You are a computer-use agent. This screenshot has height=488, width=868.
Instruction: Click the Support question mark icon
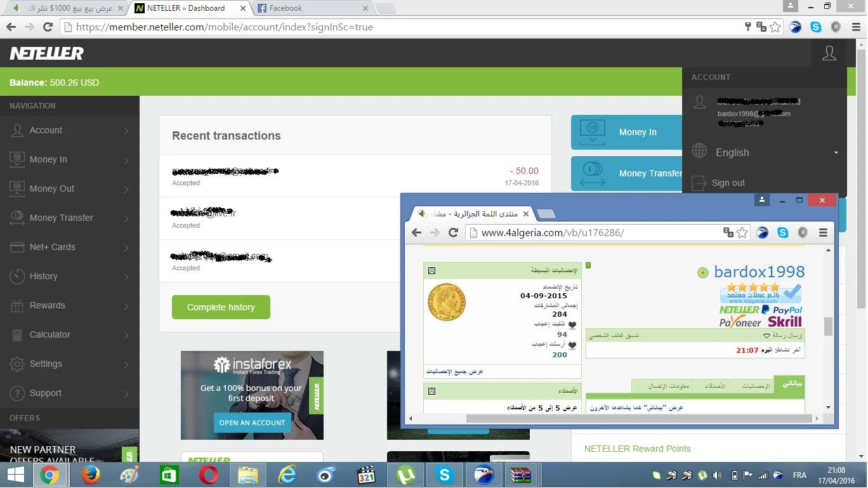coord(17,393)
